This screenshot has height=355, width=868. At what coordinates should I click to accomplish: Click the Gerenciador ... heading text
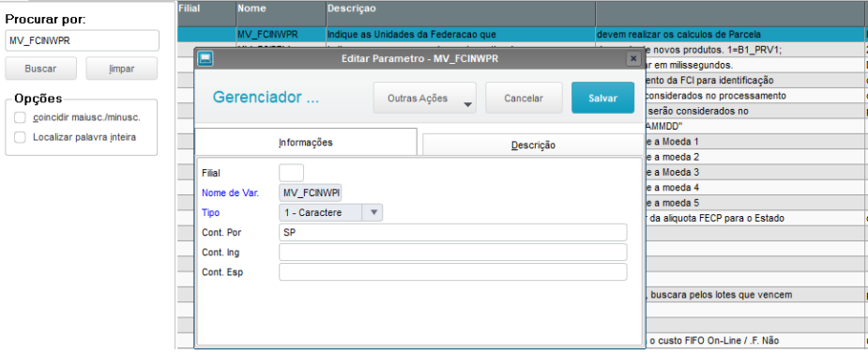pos(266,98)
